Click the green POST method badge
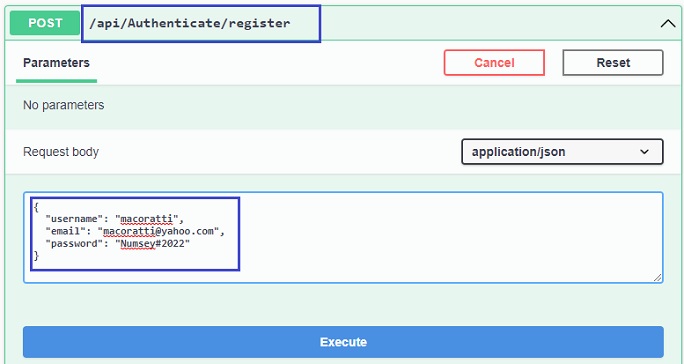 pos(45,23)
